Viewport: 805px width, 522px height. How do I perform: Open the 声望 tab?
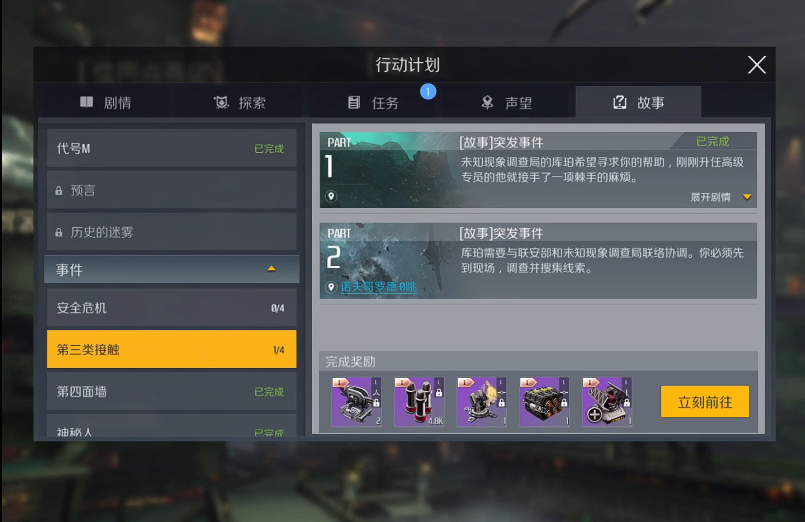tap(507, 103)
